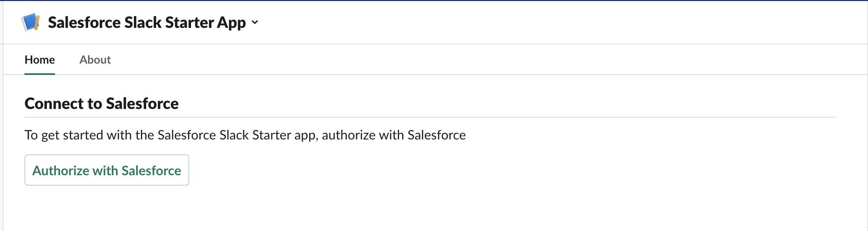
Task: Click empty tab bar space right of About
Action: [489, 60]
